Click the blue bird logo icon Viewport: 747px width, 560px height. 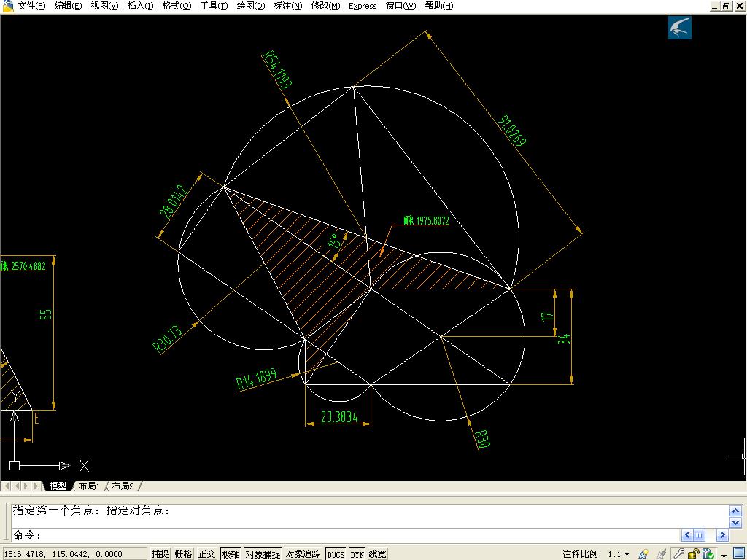click(x=679, y=27)
